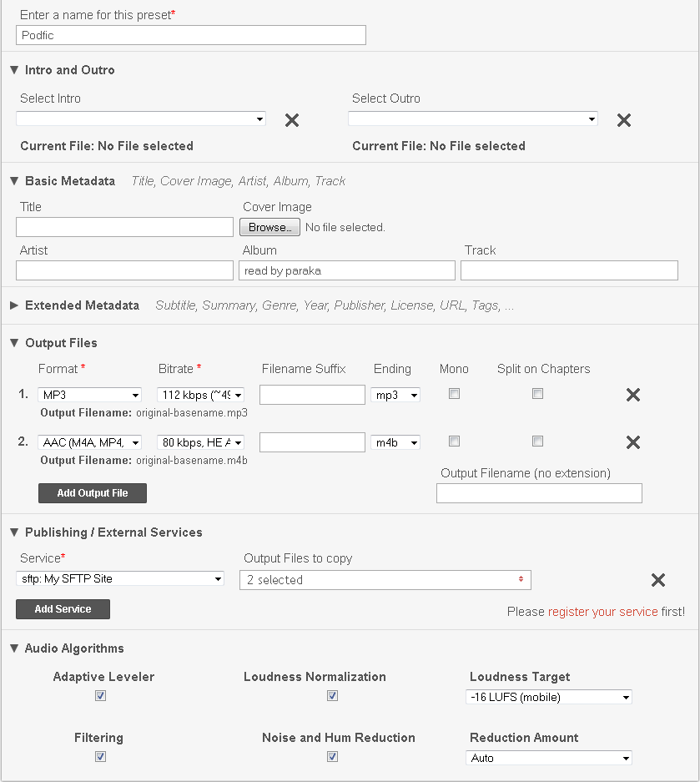Remove the MP3 output file row
The image size is (700, 782).
pos(632,395)
